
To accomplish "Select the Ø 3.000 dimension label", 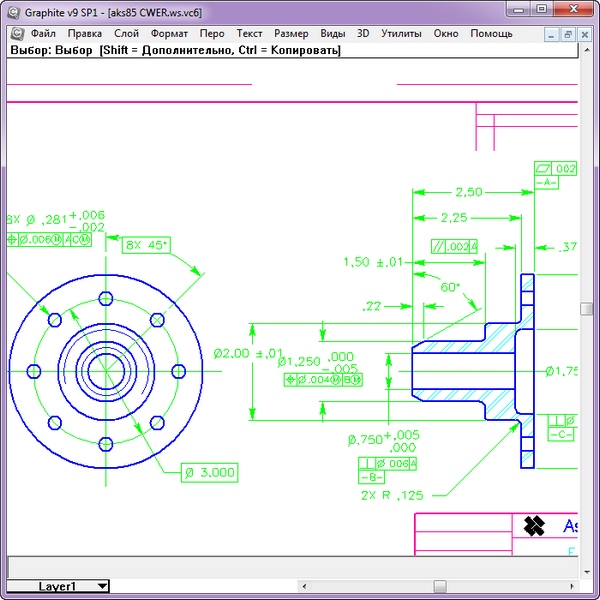I will click(210, 472).
